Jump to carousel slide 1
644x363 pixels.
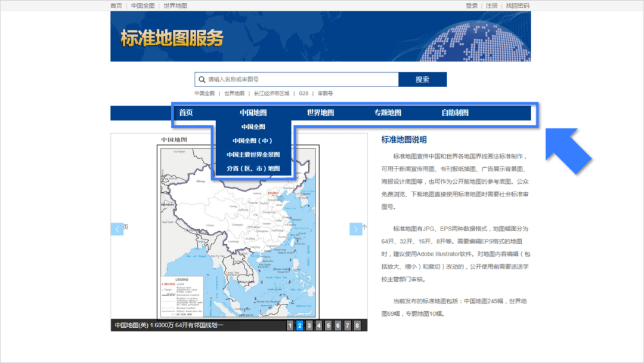coord(290,325)
